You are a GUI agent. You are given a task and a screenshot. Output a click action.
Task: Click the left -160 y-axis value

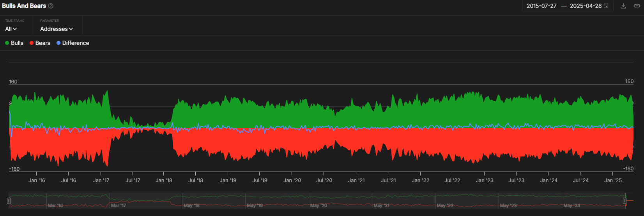pos(14,169)
